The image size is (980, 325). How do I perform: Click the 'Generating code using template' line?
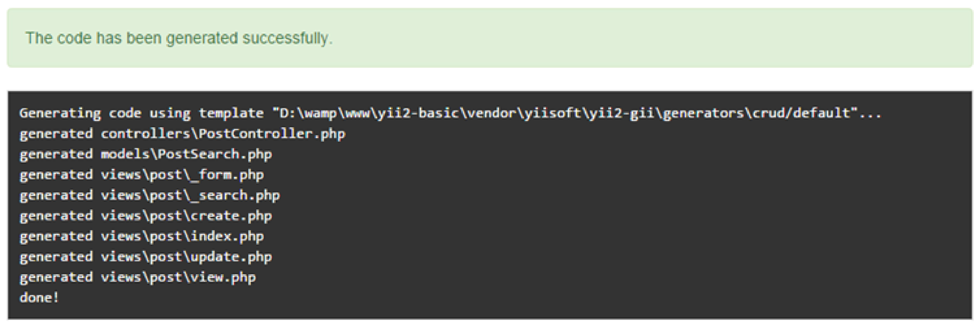click(450, 114)
